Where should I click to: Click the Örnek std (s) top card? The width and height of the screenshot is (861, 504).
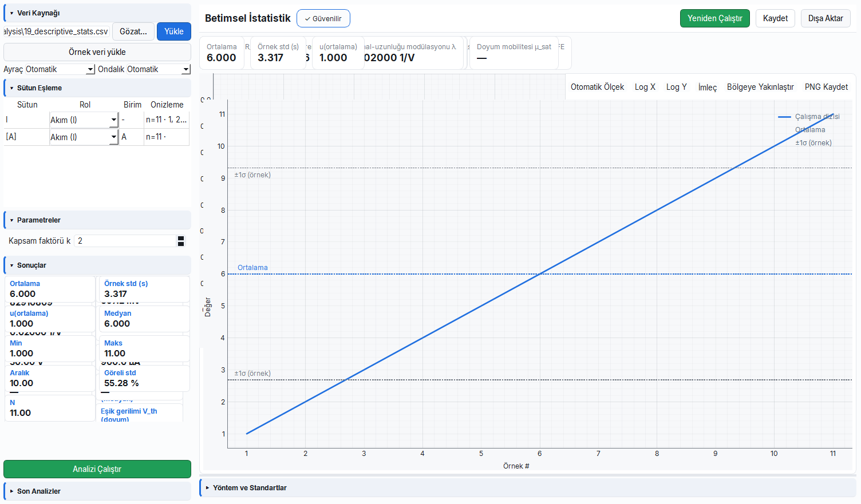point(278,53)
